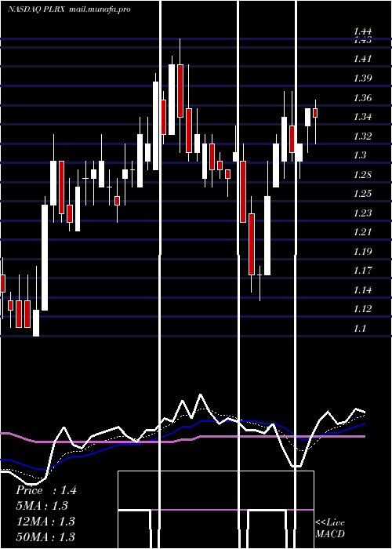Click the 1.3 price axis label
Viewport: 392px width, 549px height.
click(x=360, y=155)
